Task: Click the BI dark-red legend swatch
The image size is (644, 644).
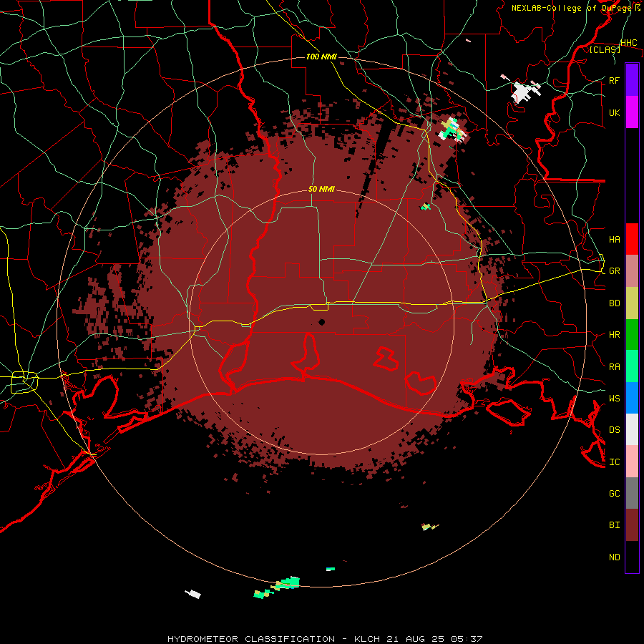Action: coord(632,525)
